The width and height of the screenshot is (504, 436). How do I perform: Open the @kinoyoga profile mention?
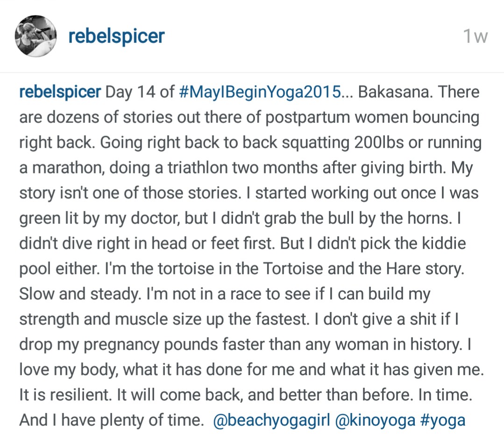(375, 420)
